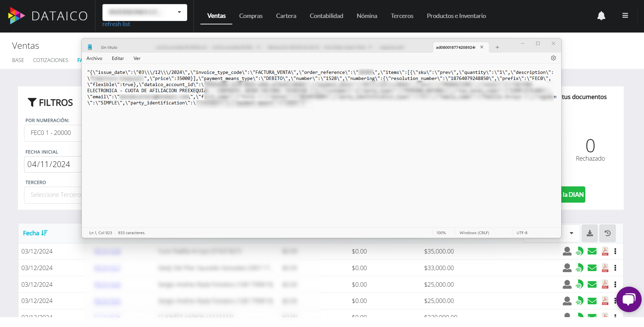
Task: Click the download button above the table
Action: [590, 233]
